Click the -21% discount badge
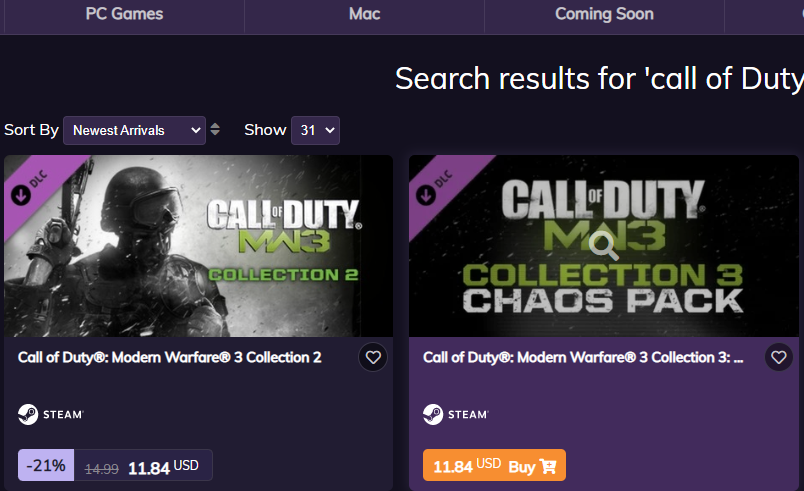 46,465
